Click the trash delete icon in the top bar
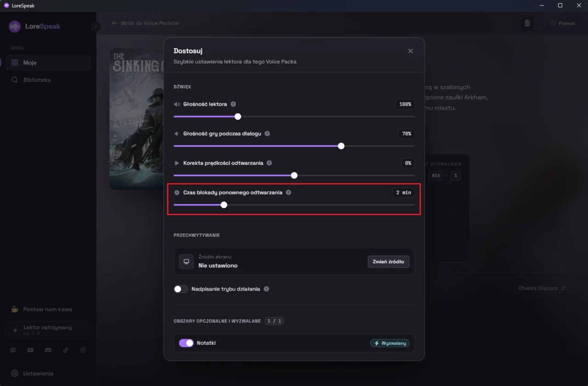The height and width of the screenshot is (386, 588). pyautogui.click(x=527, y=23)
